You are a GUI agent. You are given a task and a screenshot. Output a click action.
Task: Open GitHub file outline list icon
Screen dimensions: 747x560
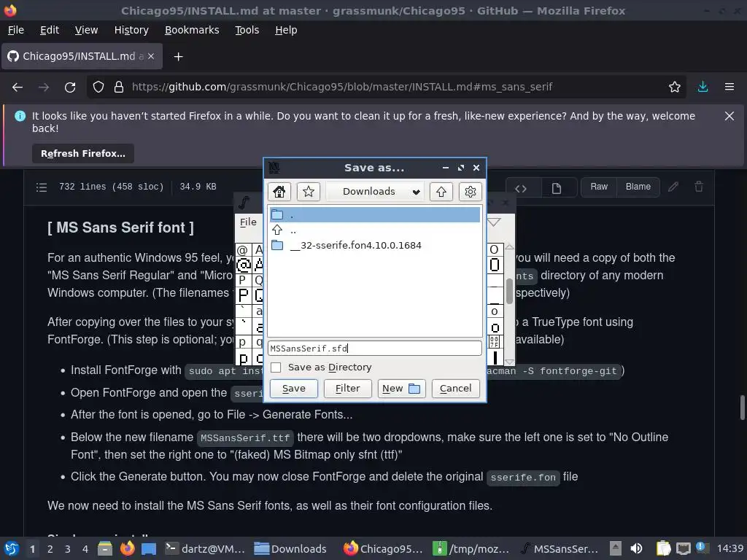[x=42, y=187]
